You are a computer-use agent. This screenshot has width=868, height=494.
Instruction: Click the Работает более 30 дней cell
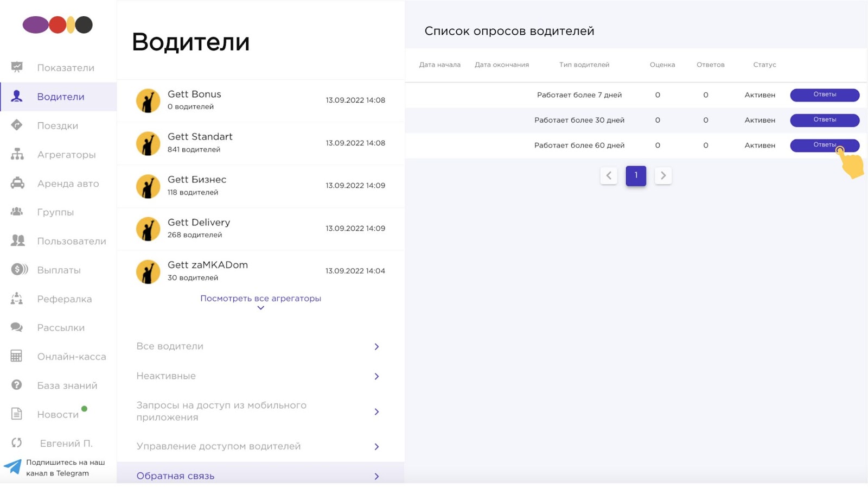point(579,120)
